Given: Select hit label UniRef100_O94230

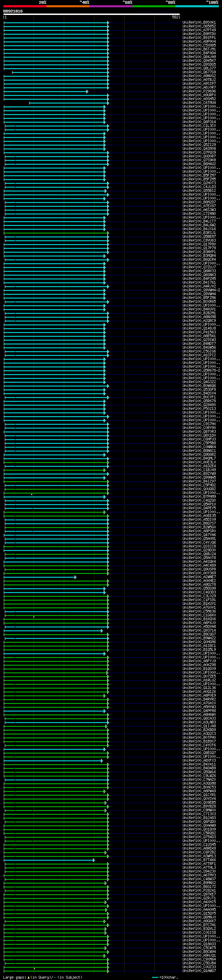Looking at the screenshot, I should 199,871.
